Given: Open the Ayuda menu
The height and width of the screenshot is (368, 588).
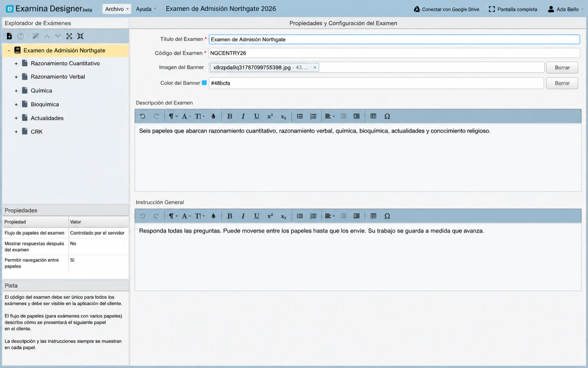Looking at the screenshot, I should click(146, 9).
